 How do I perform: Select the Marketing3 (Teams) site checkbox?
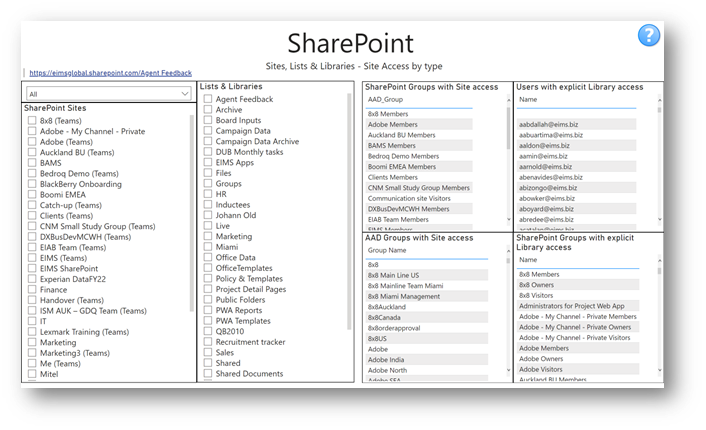(32, 353)
